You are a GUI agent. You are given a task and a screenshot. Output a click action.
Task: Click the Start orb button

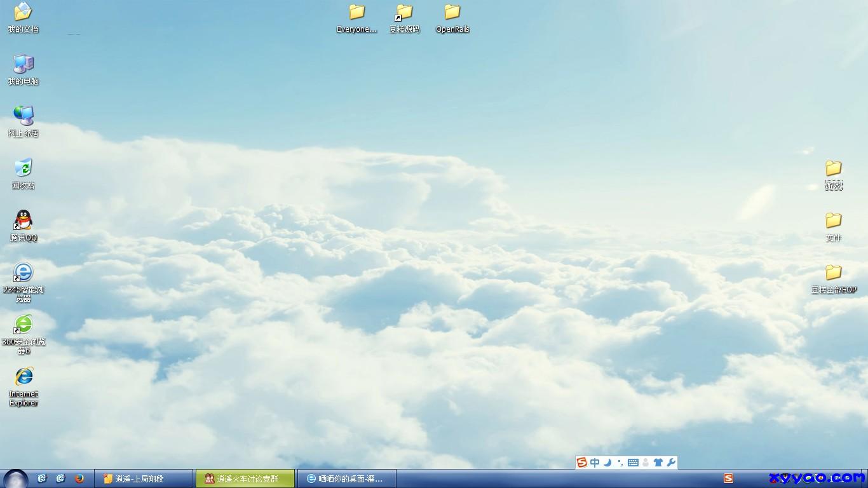(15, 478)
